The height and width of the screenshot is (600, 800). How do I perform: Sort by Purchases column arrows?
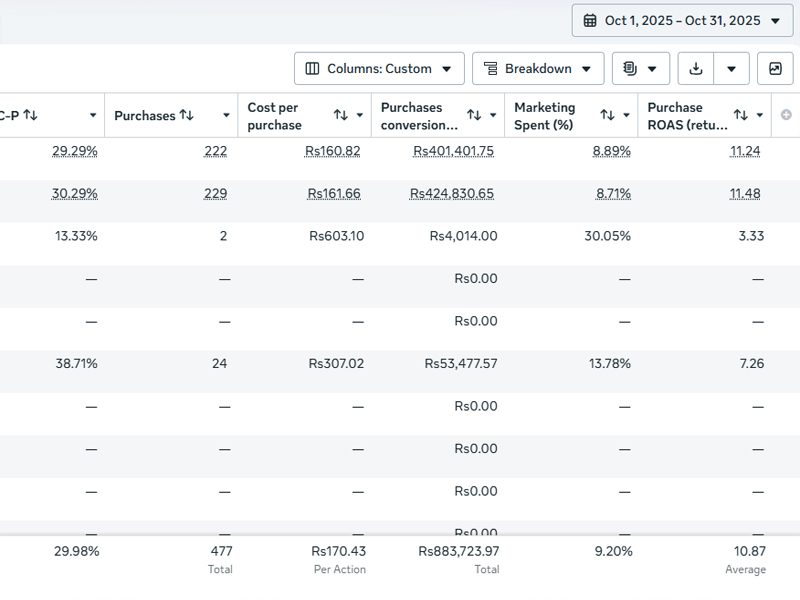coord(187,115)
